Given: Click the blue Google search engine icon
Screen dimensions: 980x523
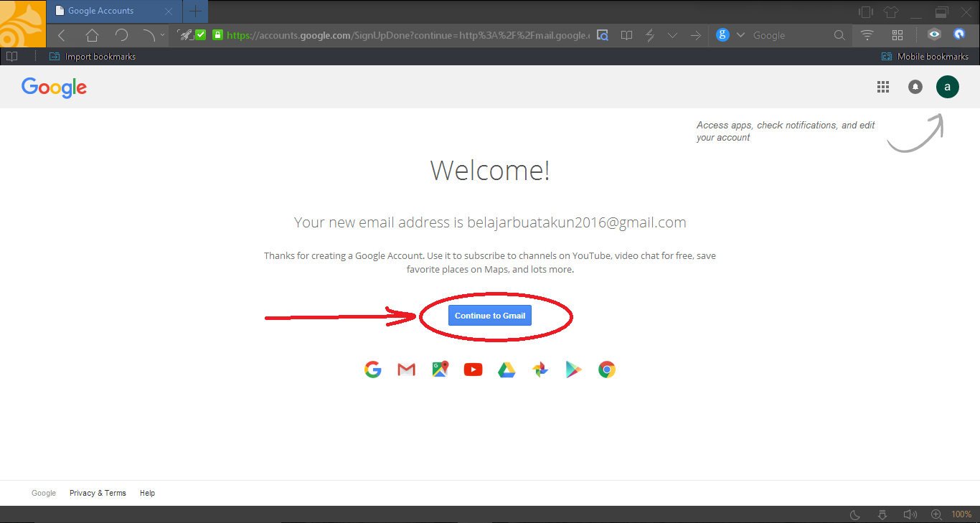Looking at the screenshot, I should [722, 34].
